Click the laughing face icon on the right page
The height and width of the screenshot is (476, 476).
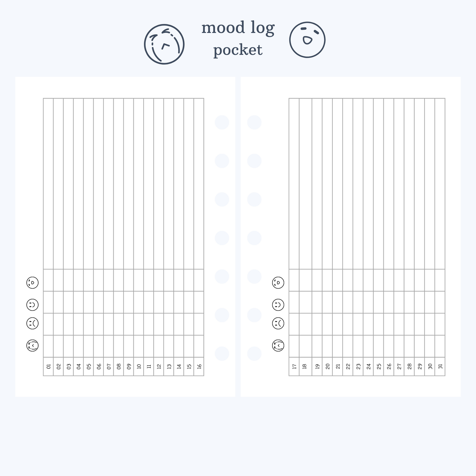(x=278, y=283)
